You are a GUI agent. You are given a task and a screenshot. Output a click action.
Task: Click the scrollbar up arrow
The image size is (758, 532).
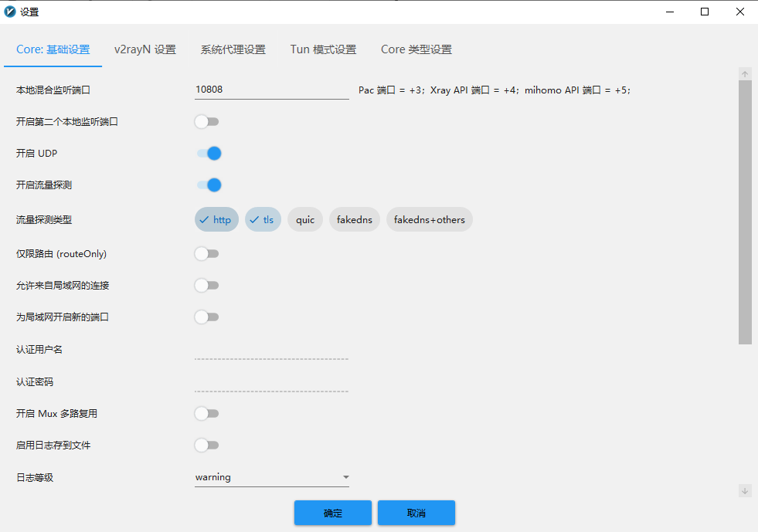pos(745,74)
